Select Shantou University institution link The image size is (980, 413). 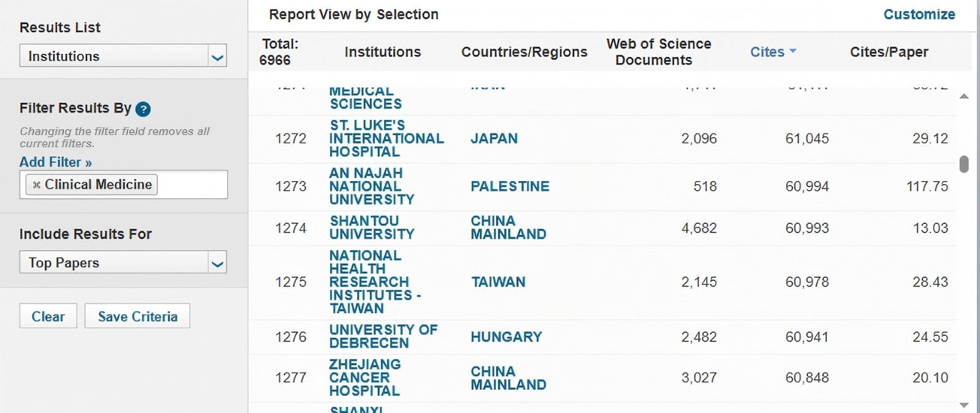point(371,228)
